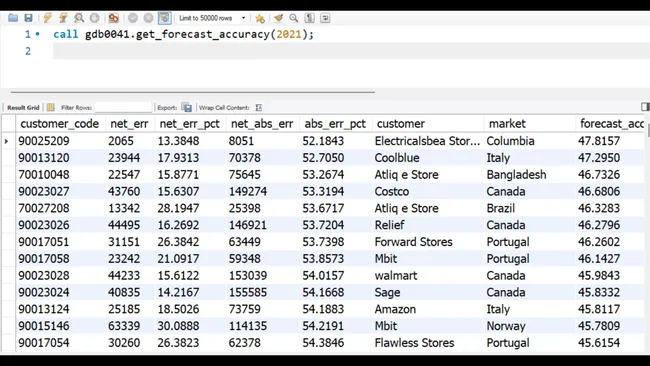Click the forecast_acc column header

click(x=610, y=124)
